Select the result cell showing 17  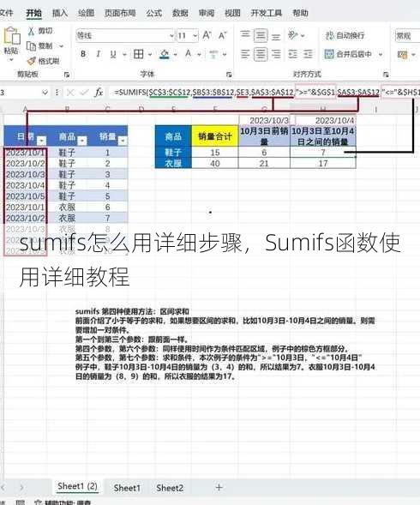(323, 164)
